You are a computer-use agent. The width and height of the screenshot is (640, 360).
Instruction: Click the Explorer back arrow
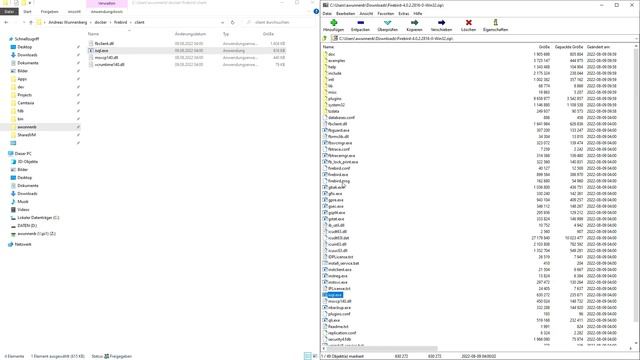coord(6,22)
